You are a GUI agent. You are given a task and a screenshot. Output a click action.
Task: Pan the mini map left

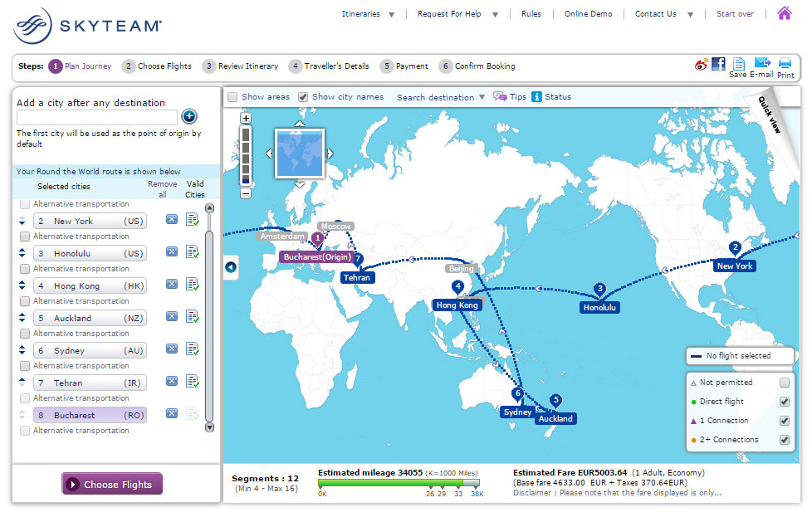click(x=269, y=154)
